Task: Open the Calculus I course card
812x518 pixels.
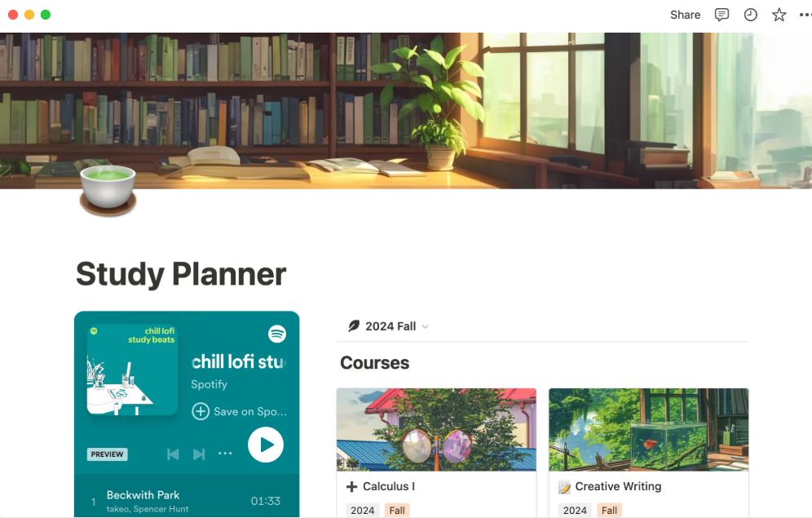Action: click(x=436, y=452)
